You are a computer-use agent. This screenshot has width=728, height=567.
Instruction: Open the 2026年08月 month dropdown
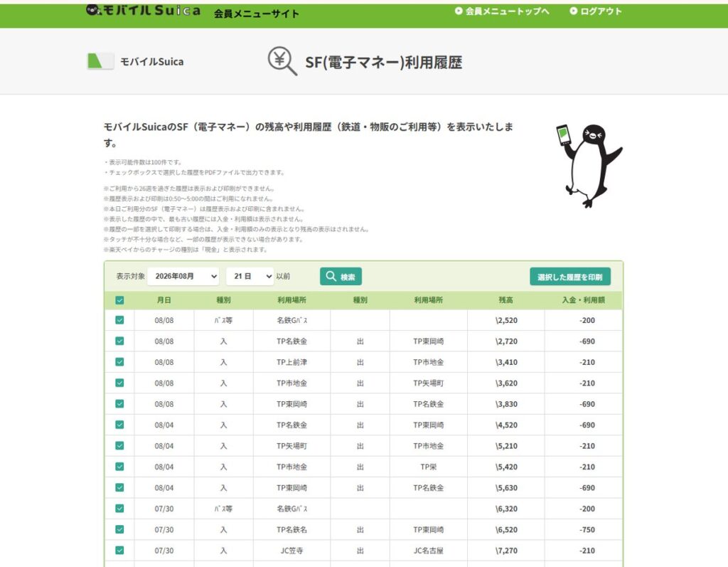183,276
